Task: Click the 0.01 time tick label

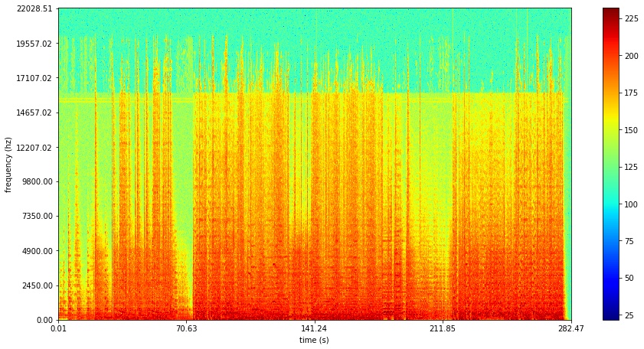Action: (58, 329)
